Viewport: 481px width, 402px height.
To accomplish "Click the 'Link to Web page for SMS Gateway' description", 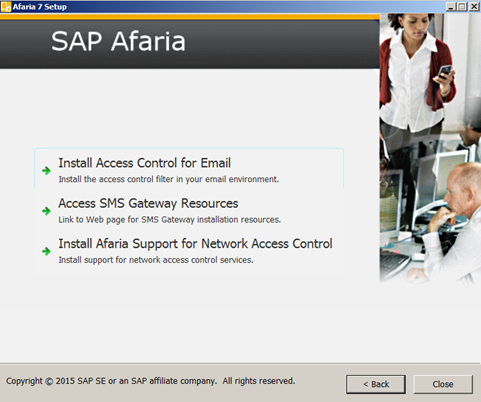I will (x=170, y=220).
